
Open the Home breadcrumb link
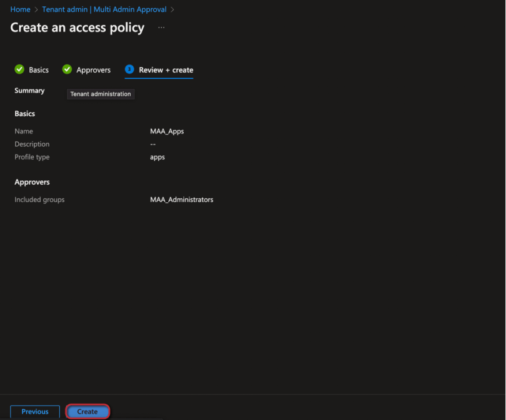[20, 9]
